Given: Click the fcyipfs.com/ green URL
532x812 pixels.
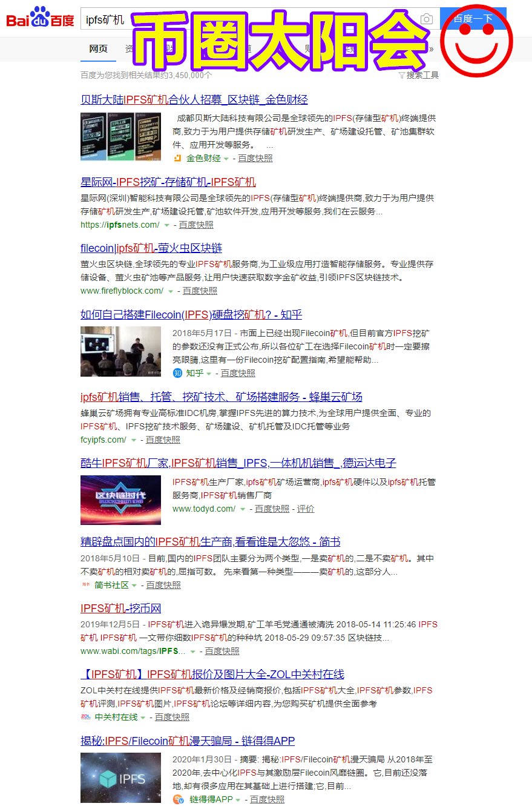Looking at the screenshot, I should (x=103, y=440).
